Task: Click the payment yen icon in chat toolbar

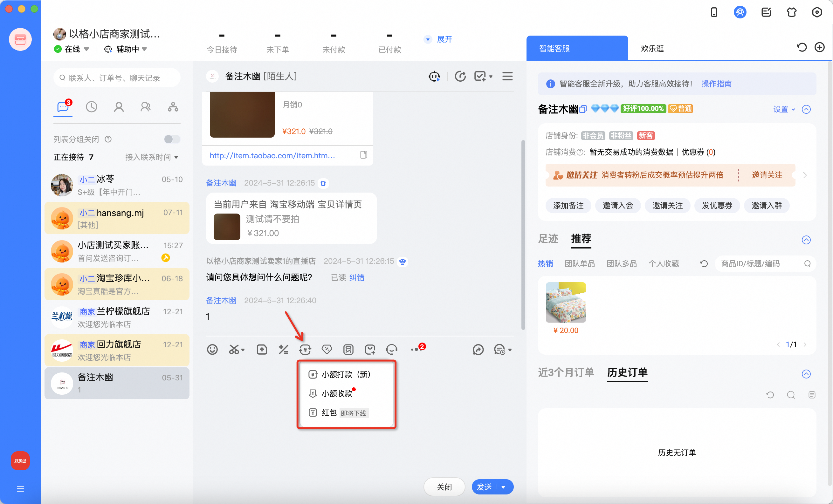Action: tap(305, 349)
